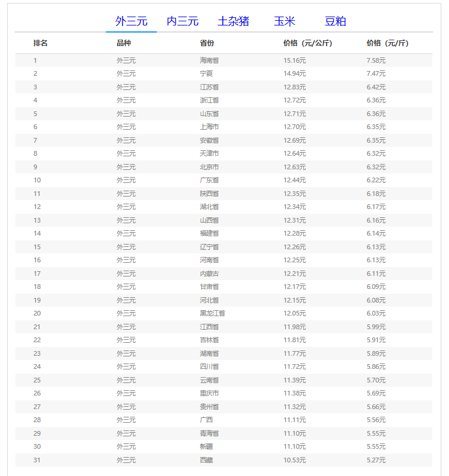
Task: Select the 广东省 province cell
Action: [x=209, y=180]
